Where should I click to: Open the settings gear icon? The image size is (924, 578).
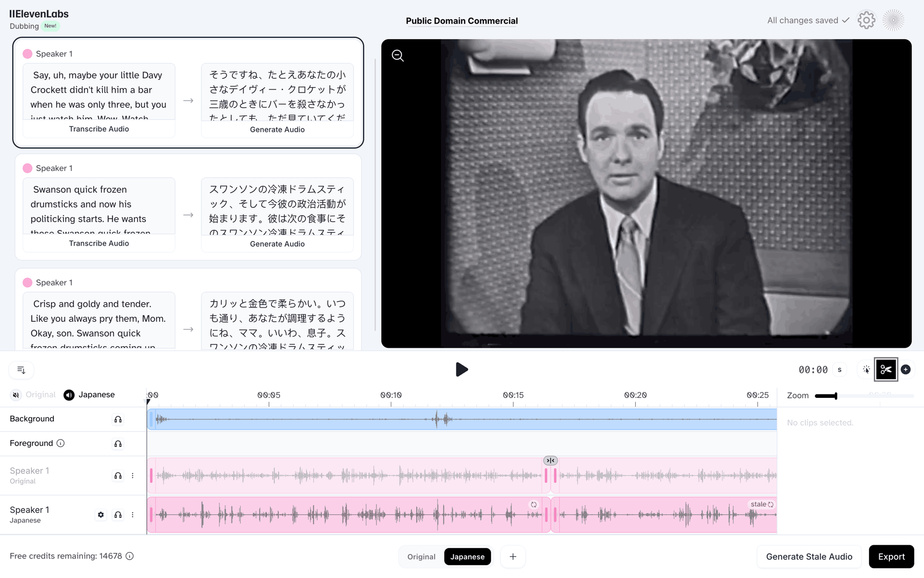866,20
